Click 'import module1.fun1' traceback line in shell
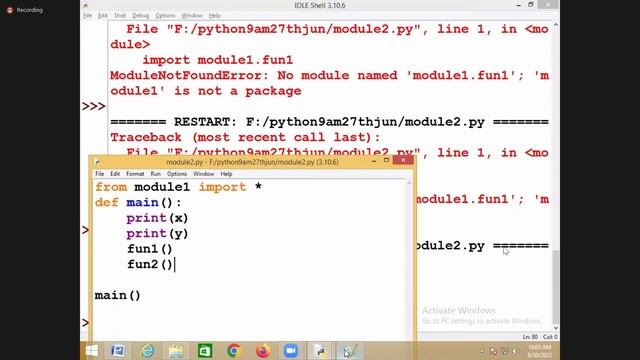This screenshot has height=360, width=640. tap(218, 60)
